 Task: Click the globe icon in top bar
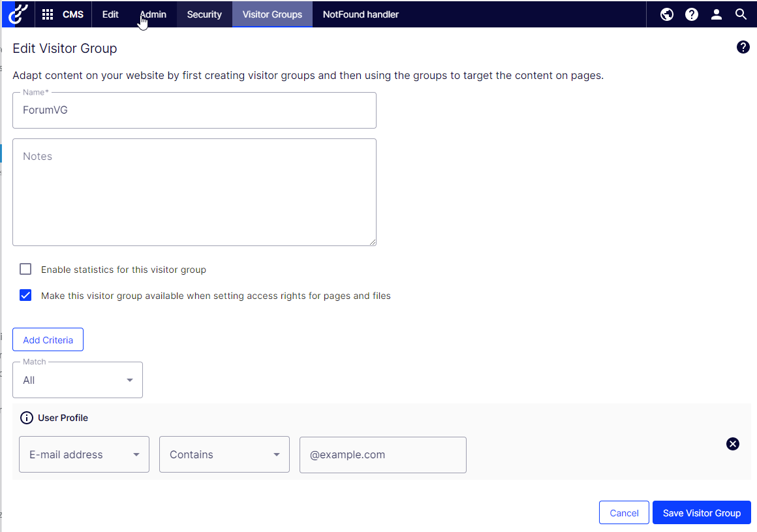666,14
